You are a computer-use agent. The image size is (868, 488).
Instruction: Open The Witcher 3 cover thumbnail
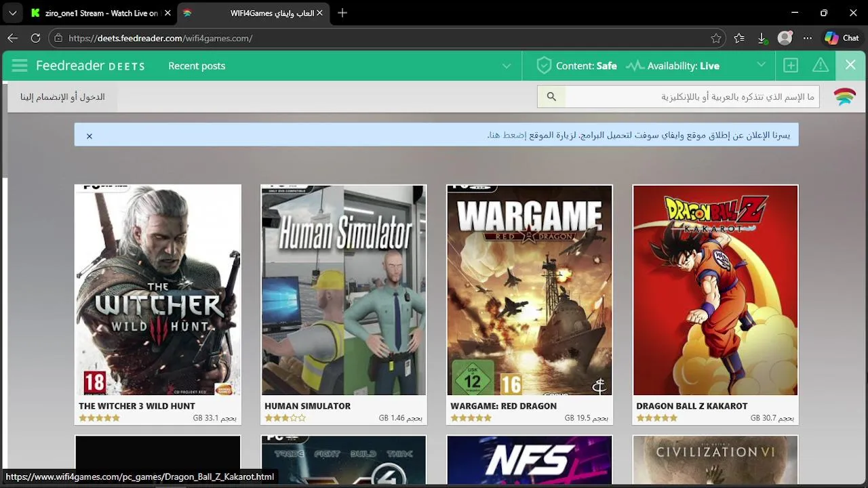point(157,289)
